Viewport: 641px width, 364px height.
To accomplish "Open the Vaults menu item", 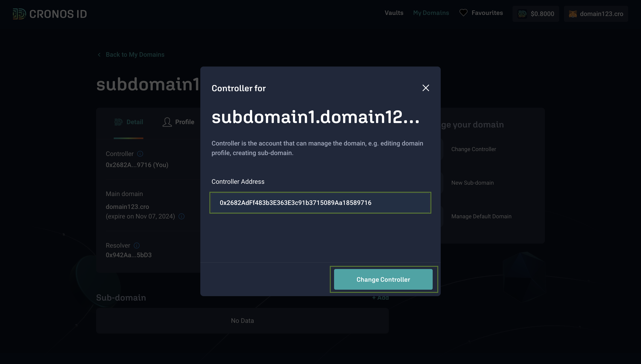I will [x=394, y=13].
